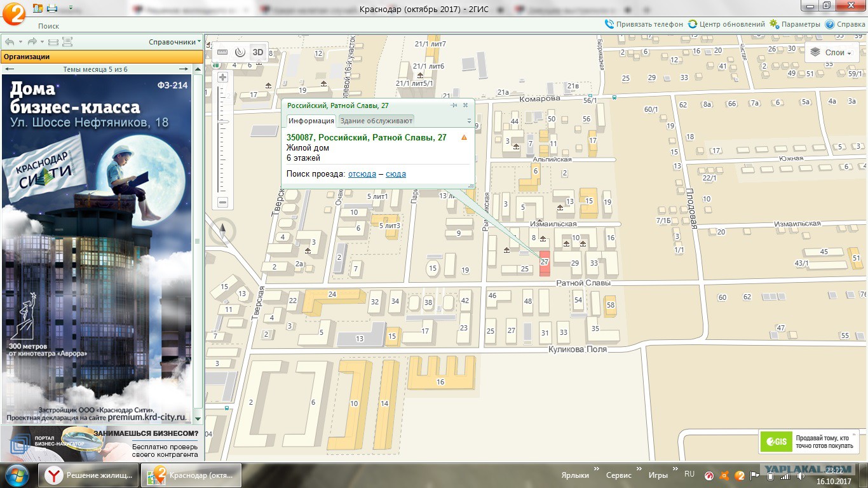Click the map zoom slider track
Viewport: 868px width, 488px height.
tap(222, 140)
